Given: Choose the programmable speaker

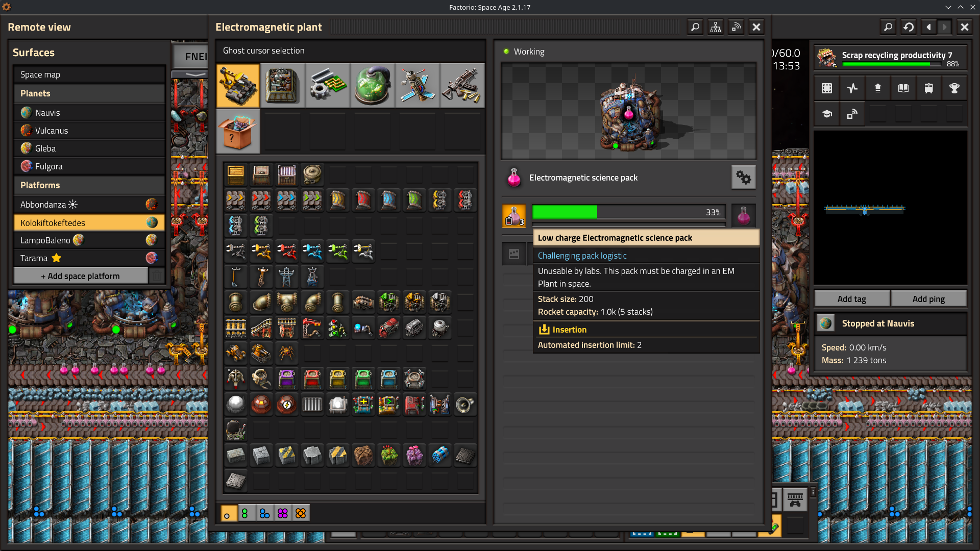Looking at the screenshot, I should click(465, 404).
